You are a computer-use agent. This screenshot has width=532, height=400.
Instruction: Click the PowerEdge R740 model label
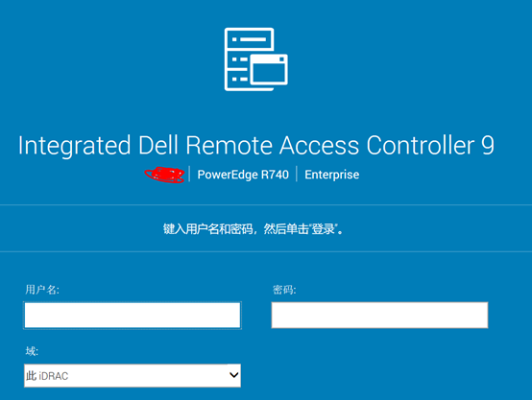[x=243, y=175]
